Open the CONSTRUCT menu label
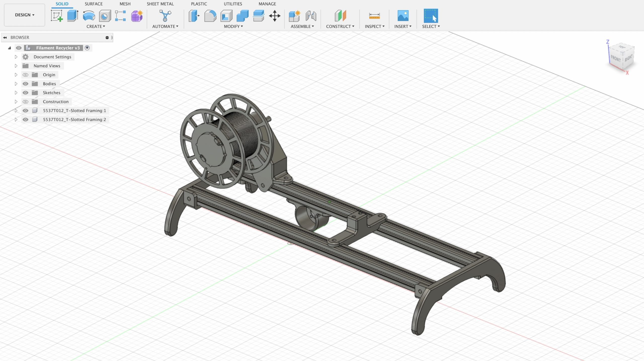The width and height of the screenshot is (644, 361). pos(340,26)
